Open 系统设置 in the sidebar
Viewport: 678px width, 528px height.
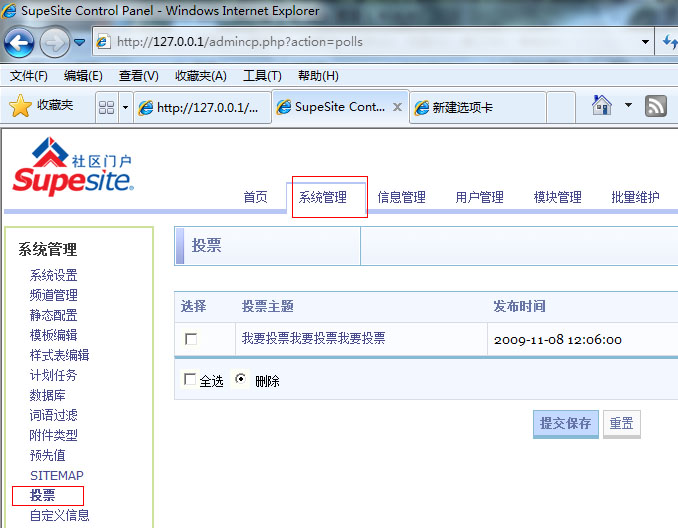(x=54, y=275)
